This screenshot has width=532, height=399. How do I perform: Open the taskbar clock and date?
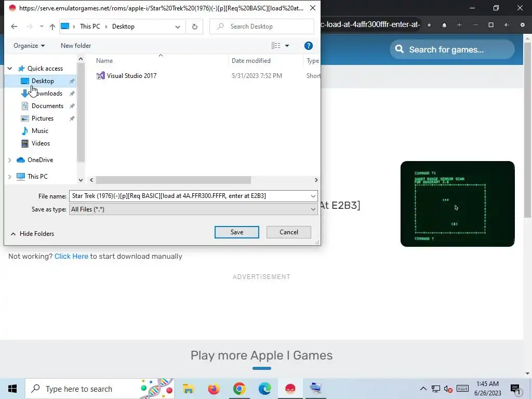[487, 389]
